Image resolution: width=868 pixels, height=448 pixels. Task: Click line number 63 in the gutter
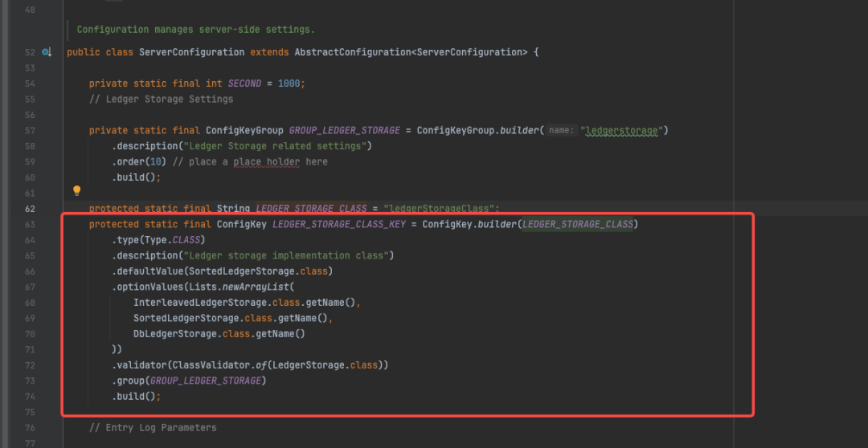[x=30, y=225]
